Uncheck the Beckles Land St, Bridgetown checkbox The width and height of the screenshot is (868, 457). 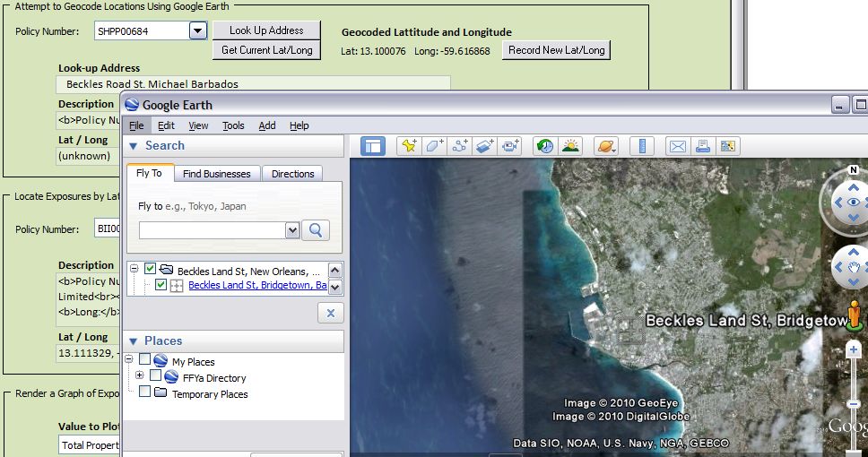coord(161,285)
